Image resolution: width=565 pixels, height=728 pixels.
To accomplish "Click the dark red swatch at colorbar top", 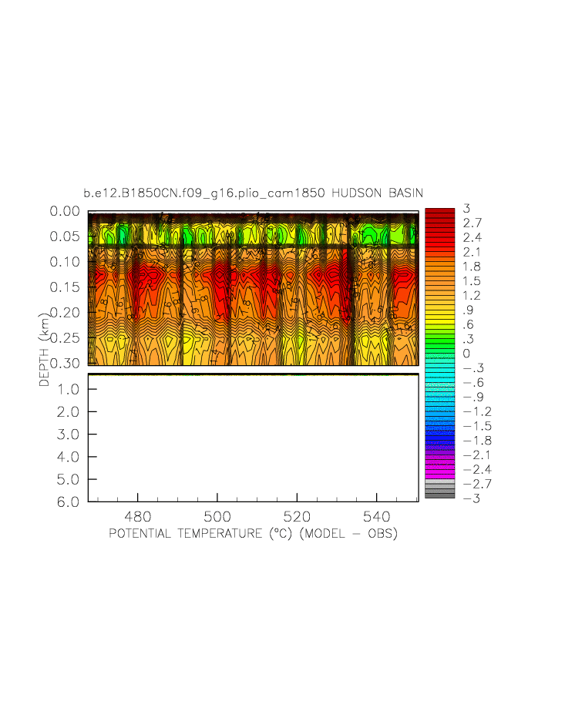I will point(439,213).
